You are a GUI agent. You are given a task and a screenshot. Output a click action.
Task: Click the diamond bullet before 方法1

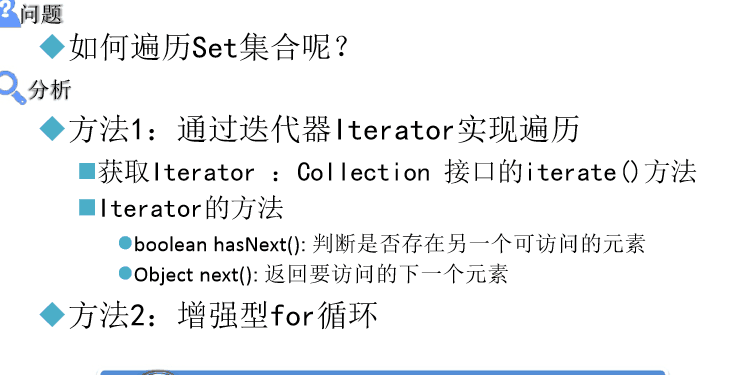pos(52,129)
